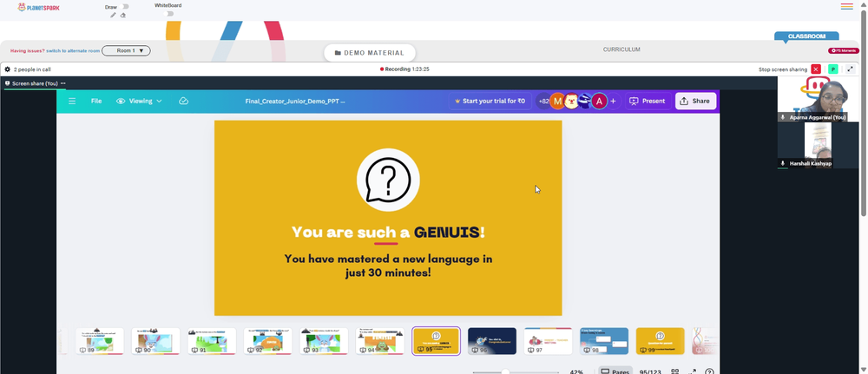Click the 2 people in call text
The image size is (868, 374).
32,69
